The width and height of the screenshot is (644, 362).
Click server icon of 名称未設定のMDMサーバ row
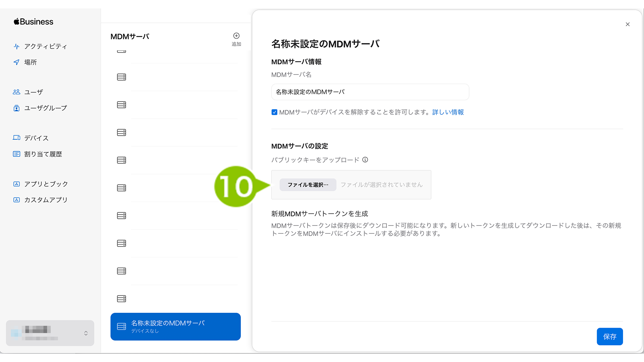tap(121, 327)
